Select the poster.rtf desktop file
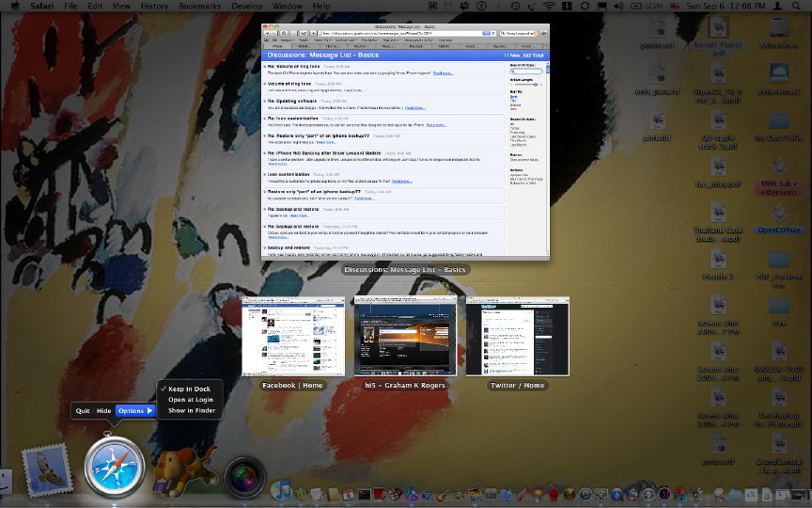 (657, 34)
